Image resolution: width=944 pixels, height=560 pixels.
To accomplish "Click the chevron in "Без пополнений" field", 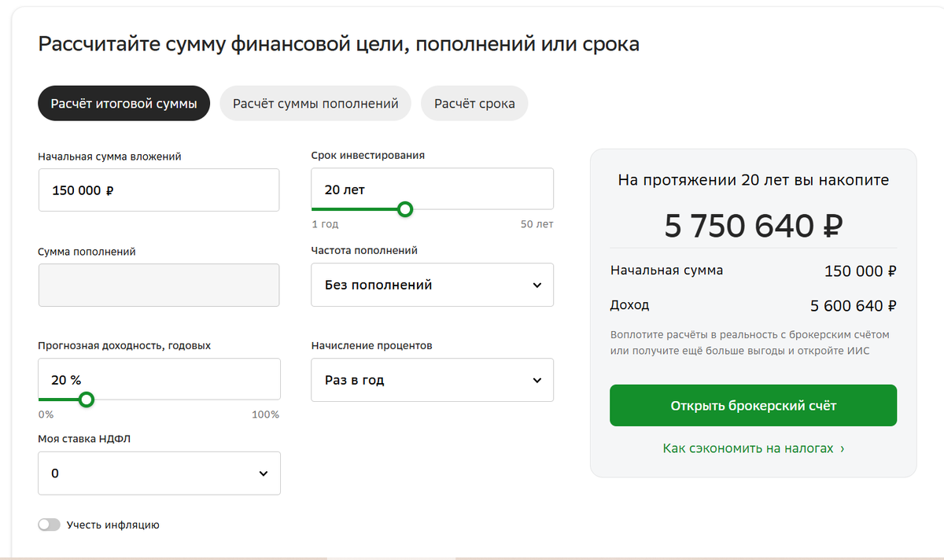I will tap(537, 285).
